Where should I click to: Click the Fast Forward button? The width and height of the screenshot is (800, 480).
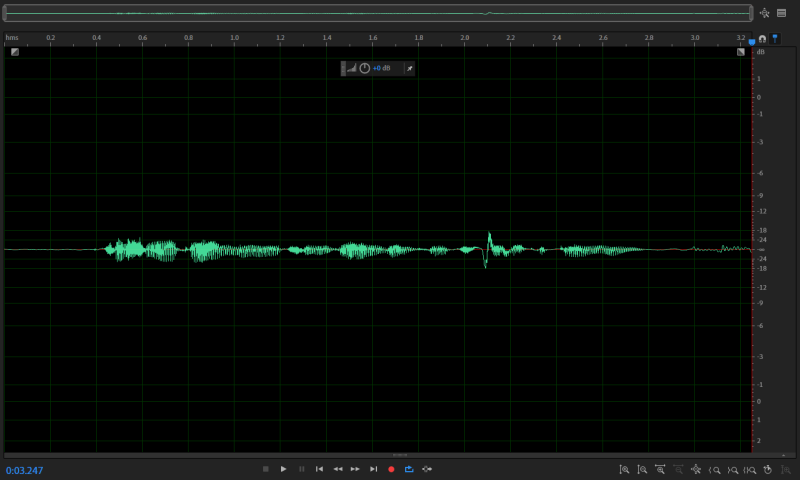[x=355, y=469]
